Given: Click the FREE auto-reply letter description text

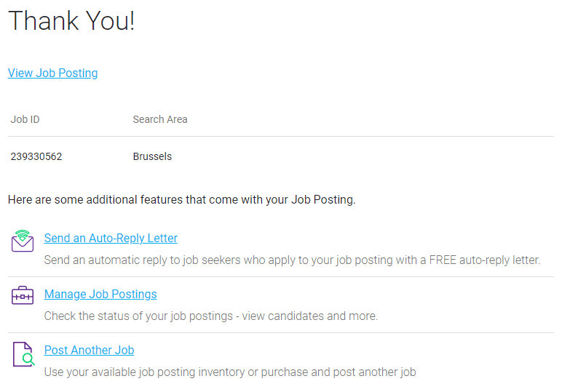Looking at the screenshot, I should (x=292, y=260).
